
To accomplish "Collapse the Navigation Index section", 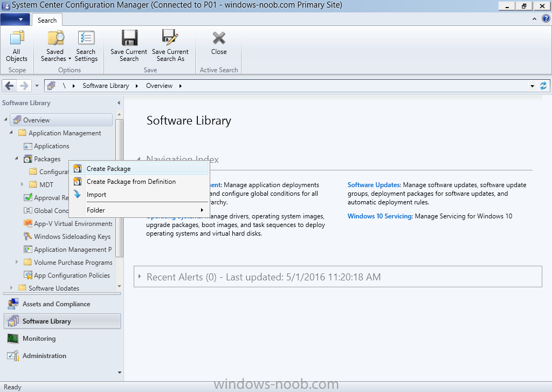I will tap(139, 159).
